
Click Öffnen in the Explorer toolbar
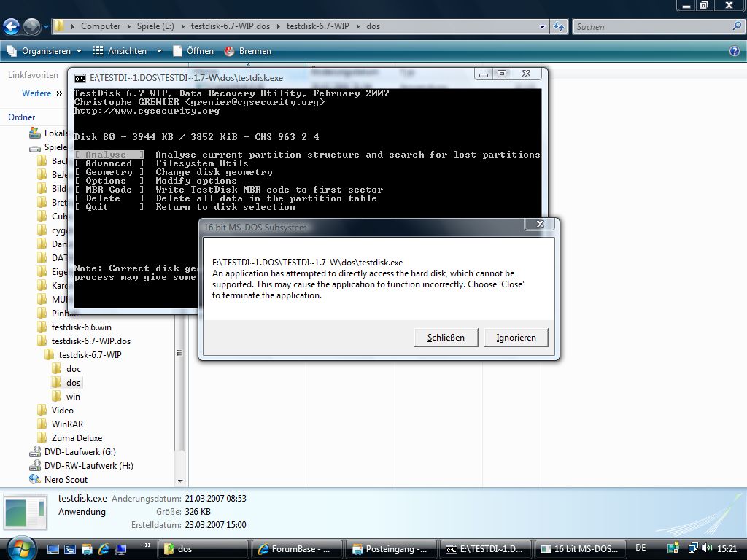pos(193,51)
